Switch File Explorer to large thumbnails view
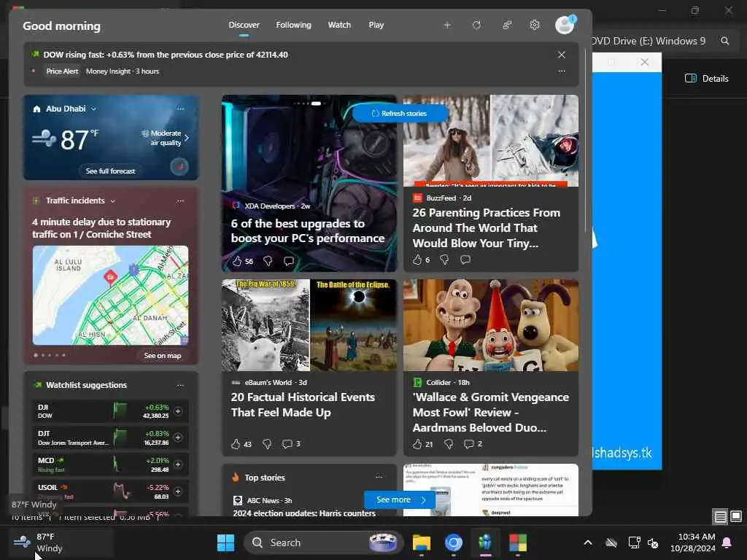Screen dimensions: 747x560 [x=736, y=516]
